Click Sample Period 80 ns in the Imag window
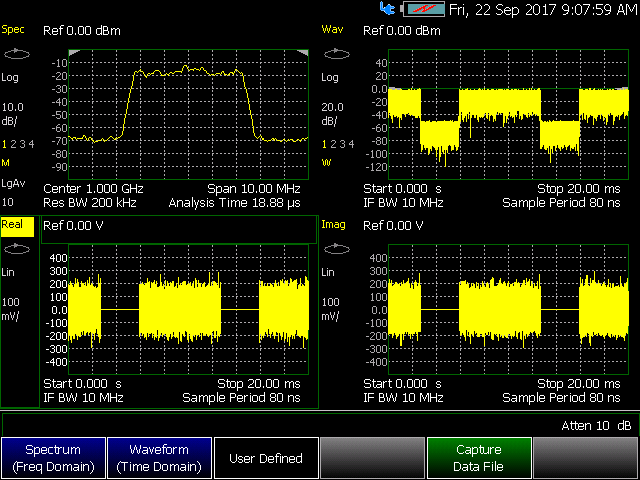 click(x=562, y=398)
